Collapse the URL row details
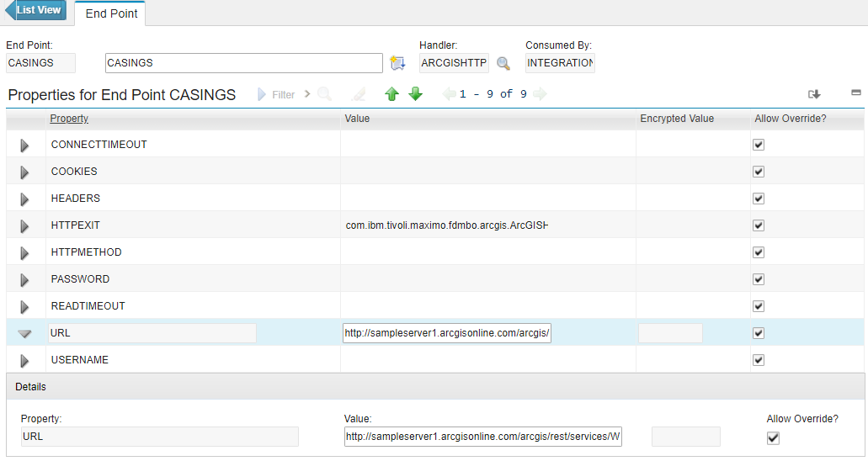The width and height of the screenshot is (868, 461). click(24, 334)
